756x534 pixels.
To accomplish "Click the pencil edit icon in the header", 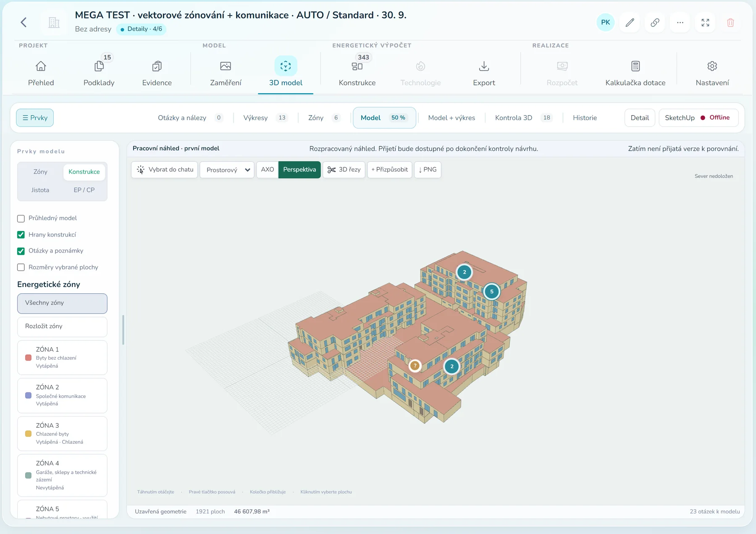I will 630,22.
